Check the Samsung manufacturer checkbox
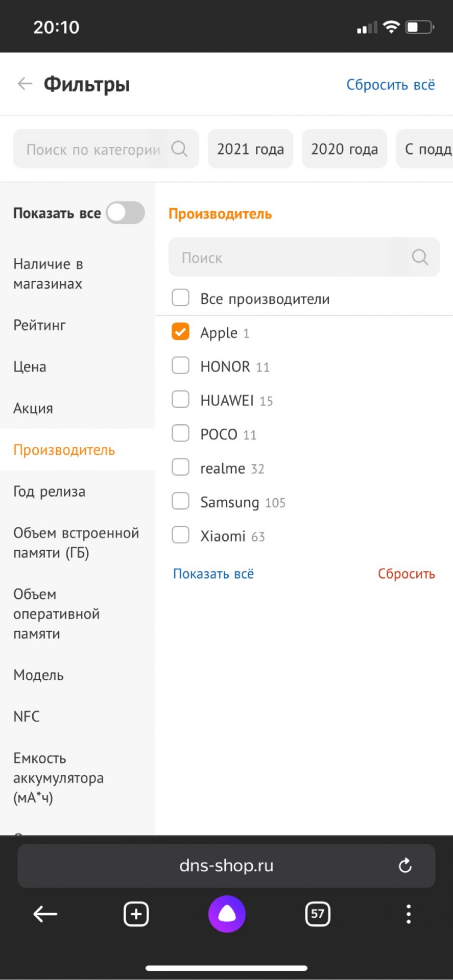 [x=180, y=501]
